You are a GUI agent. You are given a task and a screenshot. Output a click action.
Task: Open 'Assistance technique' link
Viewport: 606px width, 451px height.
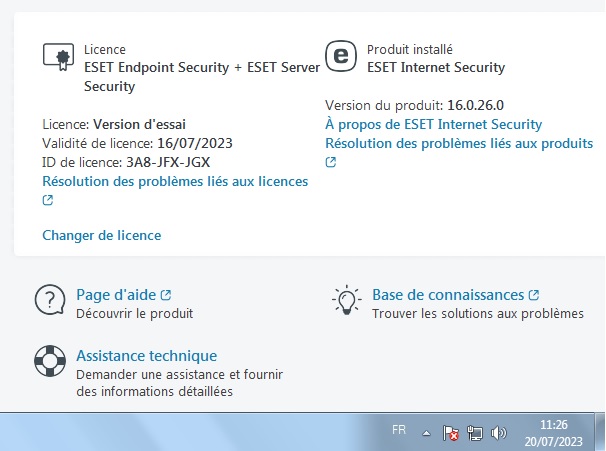coord(146,356)
